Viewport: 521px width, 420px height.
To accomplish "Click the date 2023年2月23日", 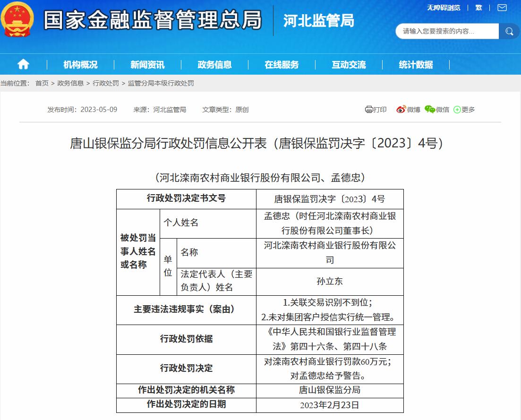I will coord(330,405).
